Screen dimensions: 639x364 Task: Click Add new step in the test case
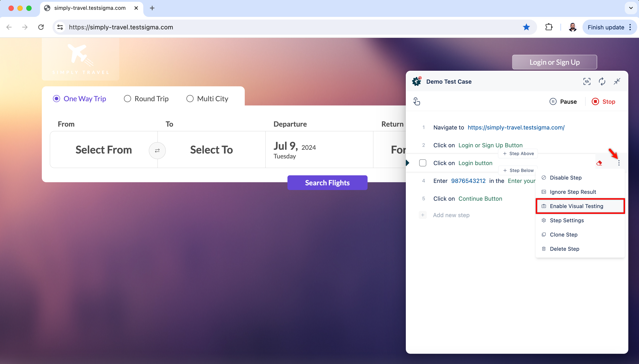(x=451, y=215)
